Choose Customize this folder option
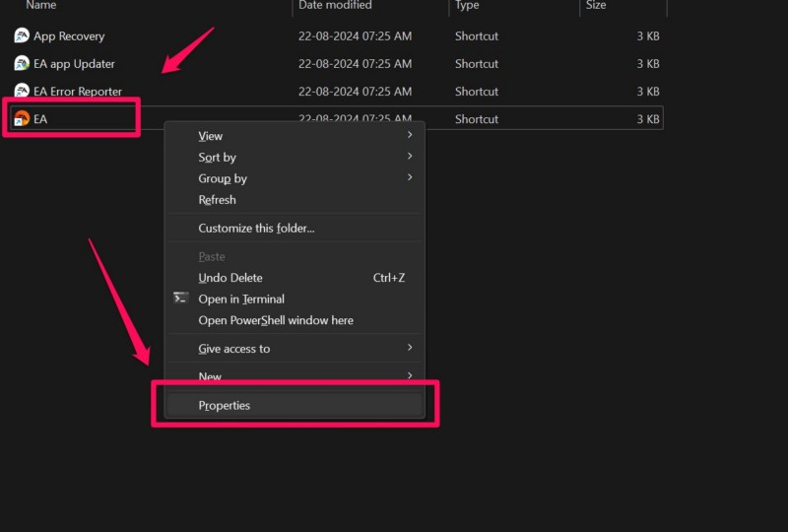This screenshot has width=788, height=532. tap(256, 229)
